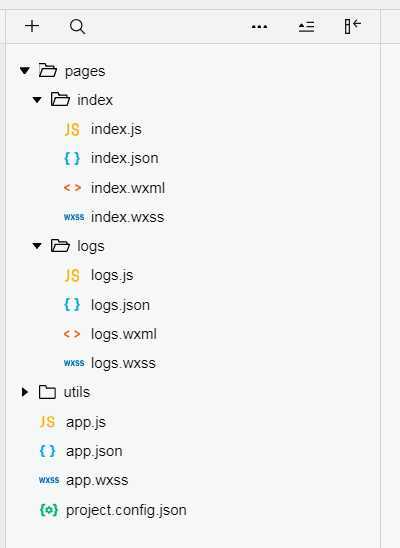Viewport: 400px width, 548px height.
Task: Expand the utils folder arrow
Action: point(25,392)
